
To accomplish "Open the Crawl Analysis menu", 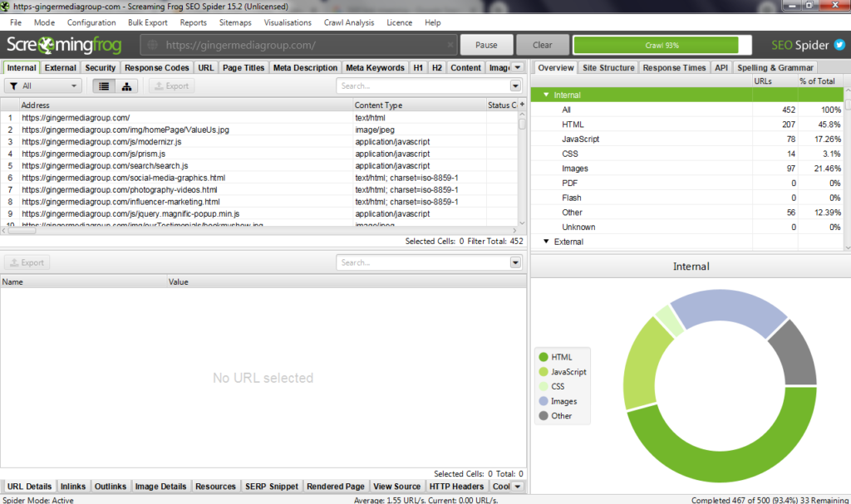I will (349, 22).
